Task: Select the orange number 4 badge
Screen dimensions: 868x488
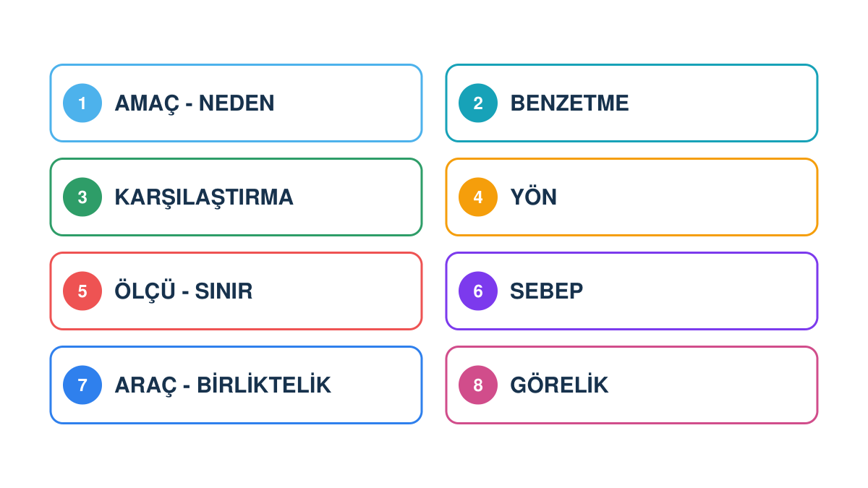Action: click(x=478, y=197)
